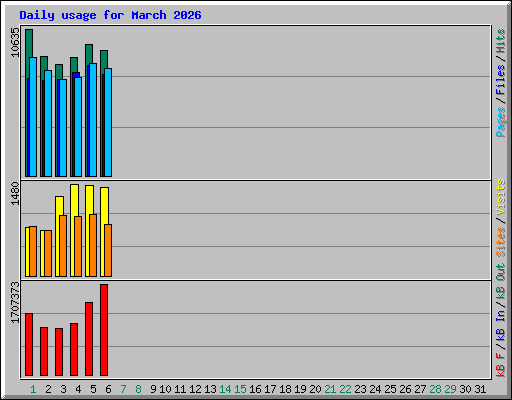
Task: Click day 2 on the date axis
Action: coord(48,389)
